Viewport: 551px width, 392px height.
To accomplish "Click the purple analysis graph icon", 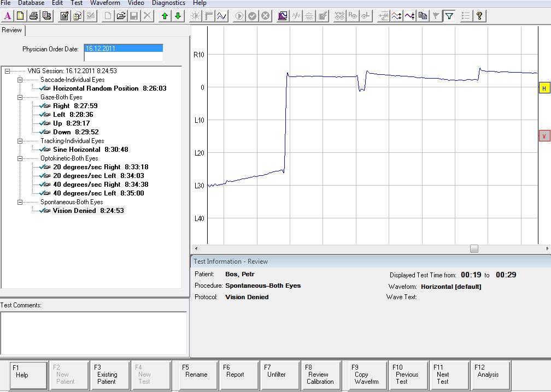I will pos(283,16).
